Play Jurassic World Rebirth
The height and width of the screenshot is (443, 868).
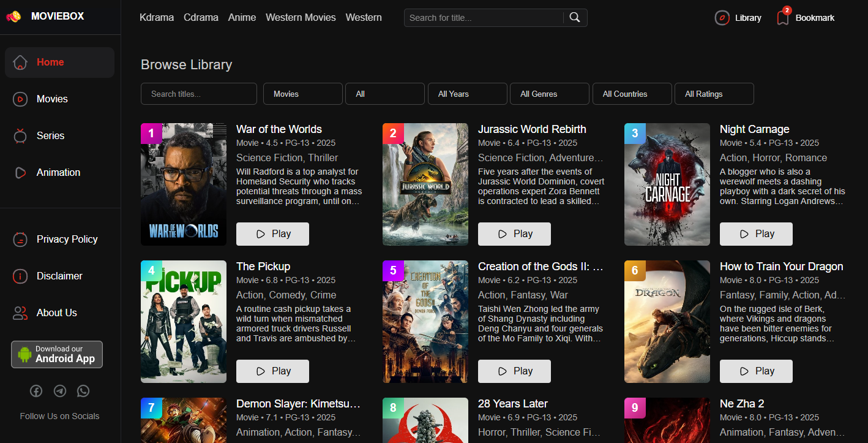pyautogui.click(x=514, y=234)
